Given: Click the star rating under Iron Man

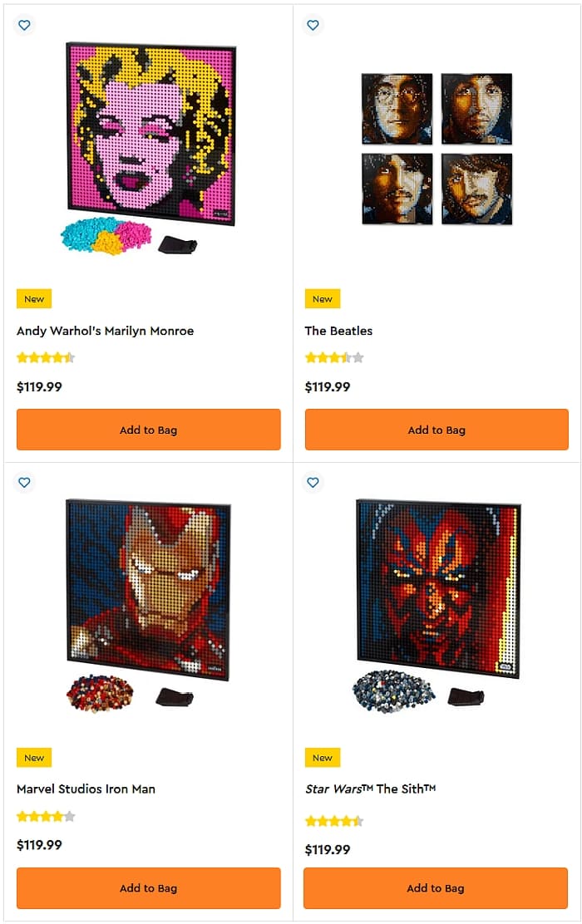Looking at the screenshot, I should click(x=46, y=817).
